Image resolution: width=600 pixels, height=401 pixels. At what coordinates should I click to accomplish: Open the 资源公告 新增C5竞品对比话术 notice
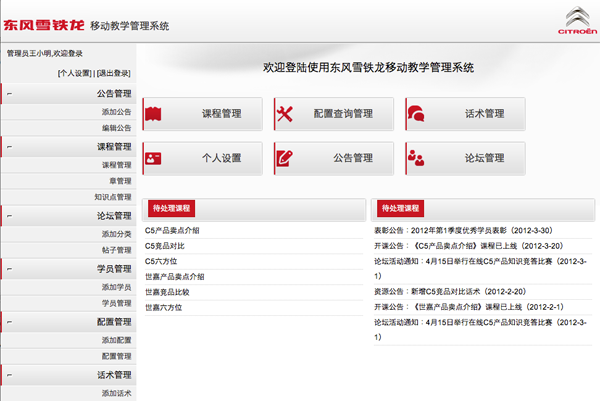pyautogui.click(x=450, y=292)
